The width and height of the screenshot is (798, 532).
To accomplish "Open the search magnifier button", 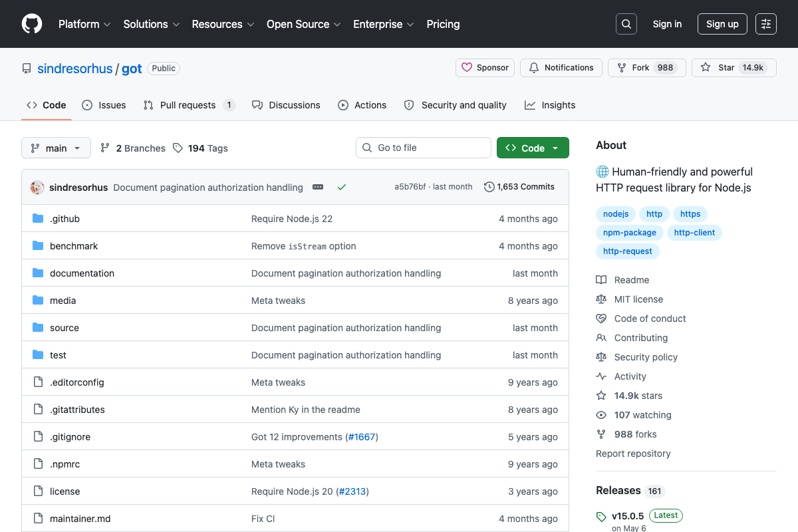I will (626, 24).
